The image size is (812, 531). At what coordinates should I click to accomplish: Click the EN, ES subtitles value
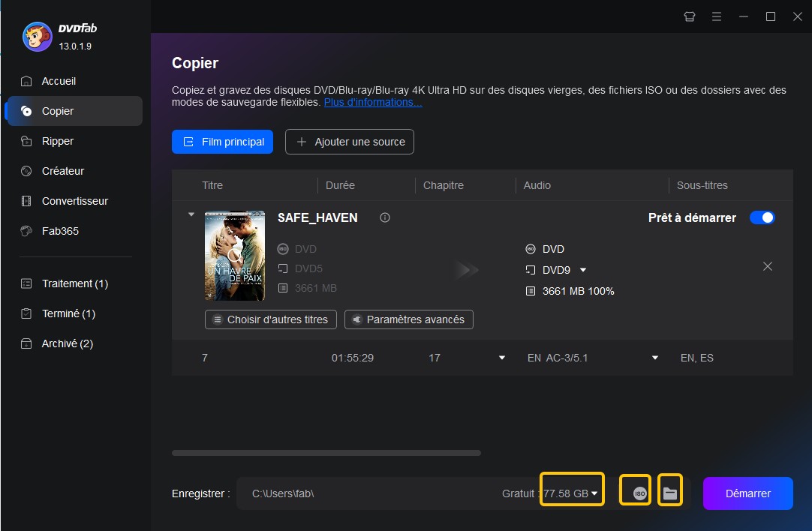tap(697, 358)
